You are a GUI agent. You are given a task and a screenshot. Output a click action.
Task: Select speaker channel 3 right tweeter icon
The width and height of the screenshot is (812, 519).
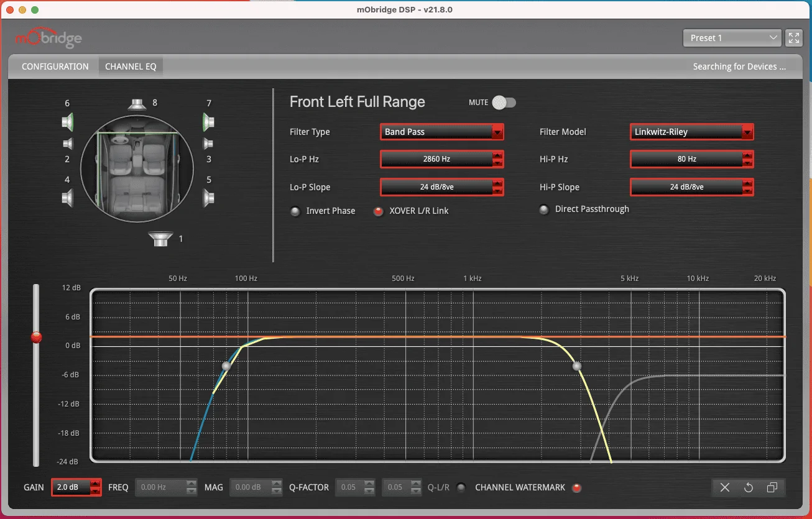pyautogui.click(x=208, y=144)
